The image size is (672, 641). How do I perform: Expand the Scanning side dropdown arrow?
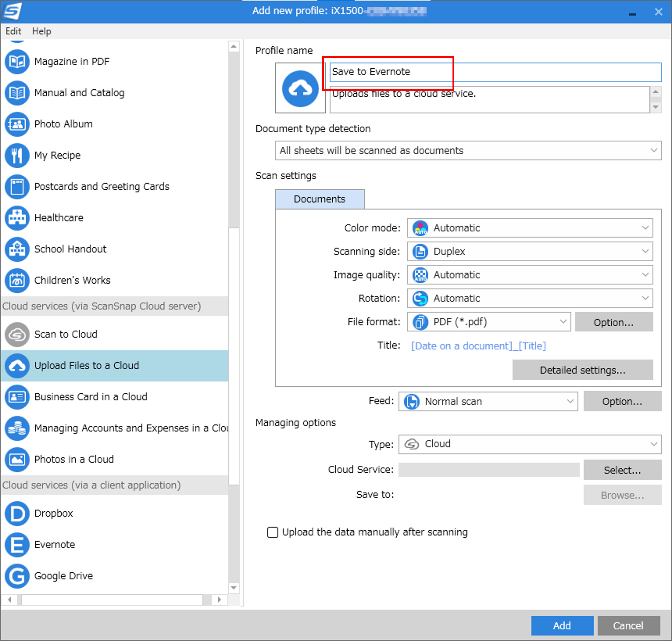pyautogui.click(x=645, y=251)
